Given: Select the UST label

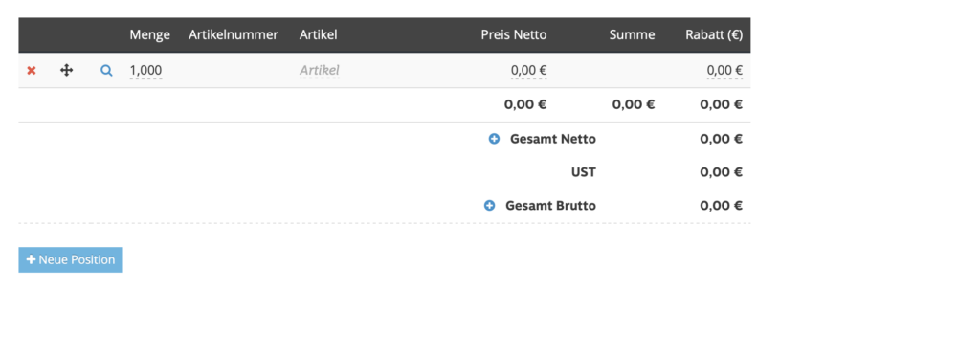Looking at the screenshot, I should pyautogui.click(x=583, y=172).
